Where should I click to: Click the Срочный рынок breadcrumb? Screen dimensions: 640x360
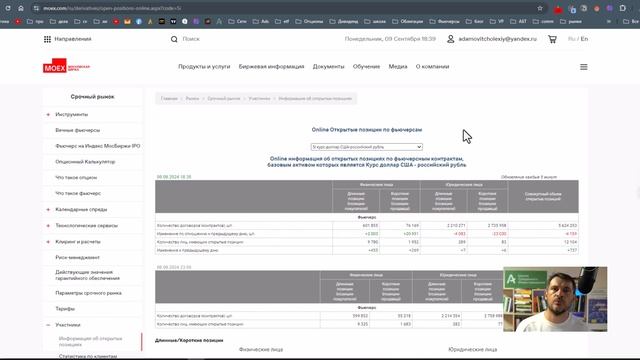[224, 99]
